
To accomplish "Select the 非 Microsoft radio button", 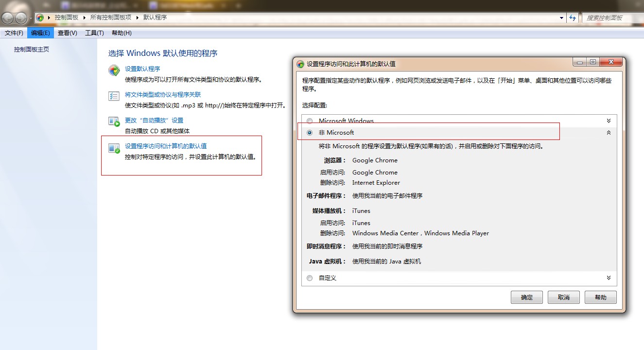I will point(310,133).
